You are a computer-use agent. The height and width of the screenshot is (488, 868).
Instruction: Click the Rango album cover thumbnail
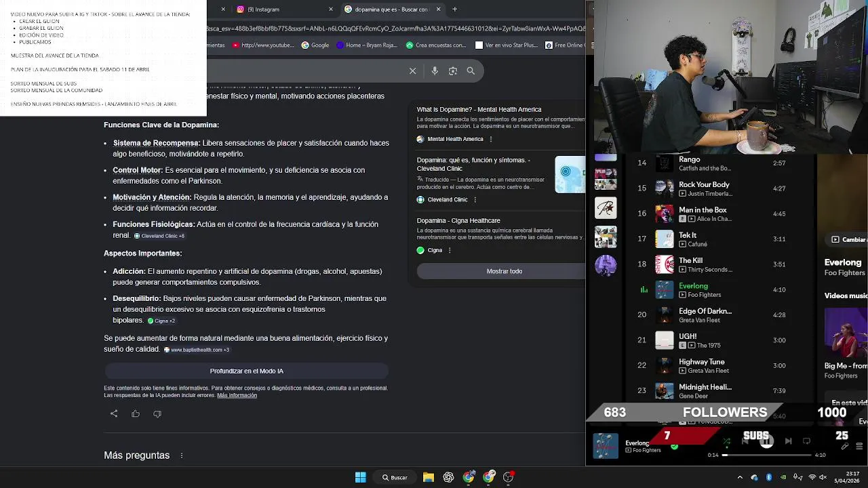(x=665, y=163)
